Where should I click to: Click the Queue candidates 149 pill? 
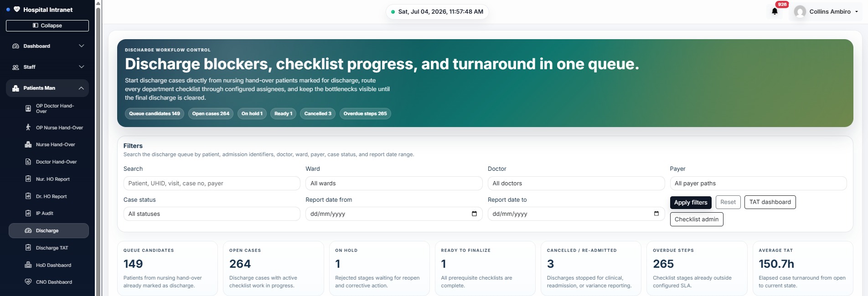click(x=155, y=113)
